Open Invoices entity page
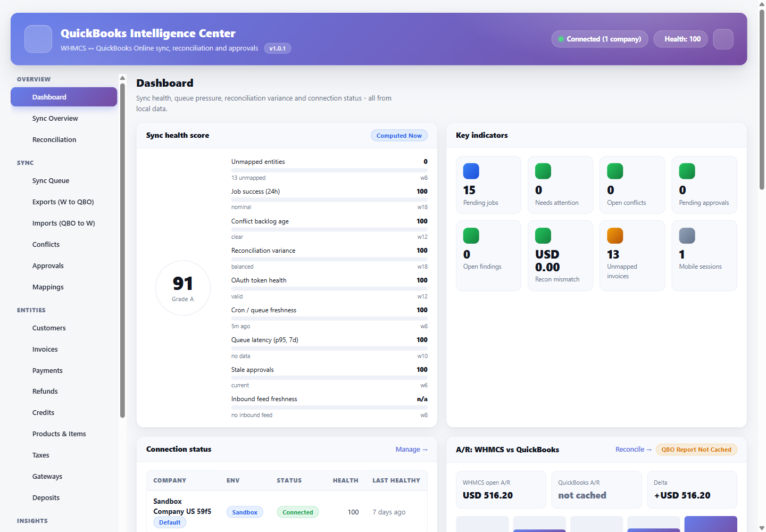Screen dimensions: 766x532 pyautogui.click(x=64, y=349)
